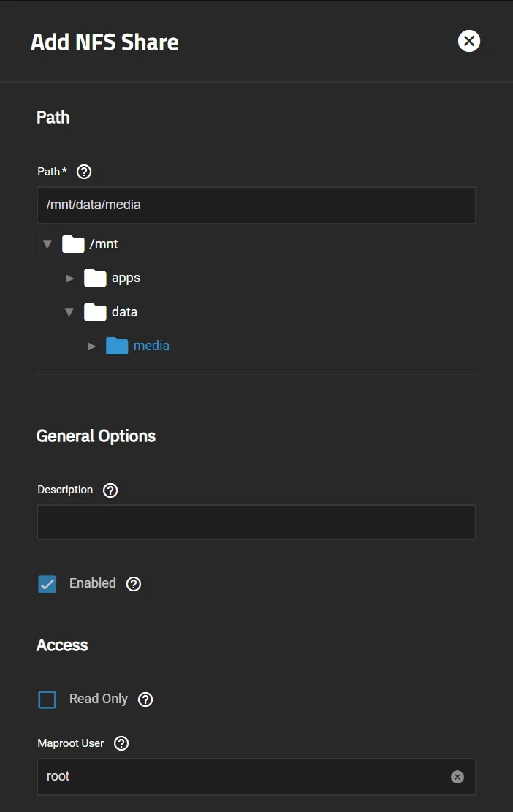The height and width of the screenshot is (812, 513).
Task: Click the Maproot User help icon
Action: (x=122, y=743)
